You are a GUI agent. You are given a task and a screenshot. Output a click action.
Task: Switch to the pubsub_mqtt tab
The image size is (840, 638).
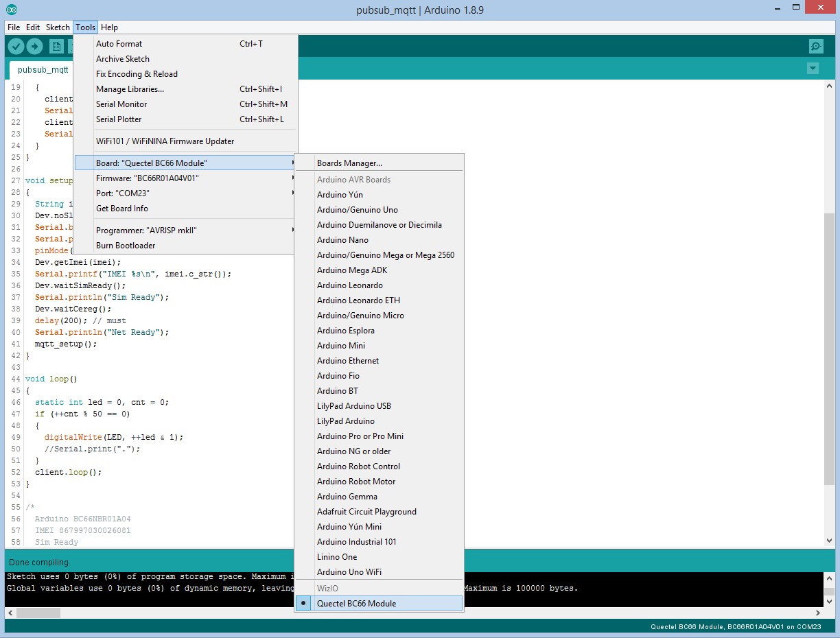coord(43,69)
